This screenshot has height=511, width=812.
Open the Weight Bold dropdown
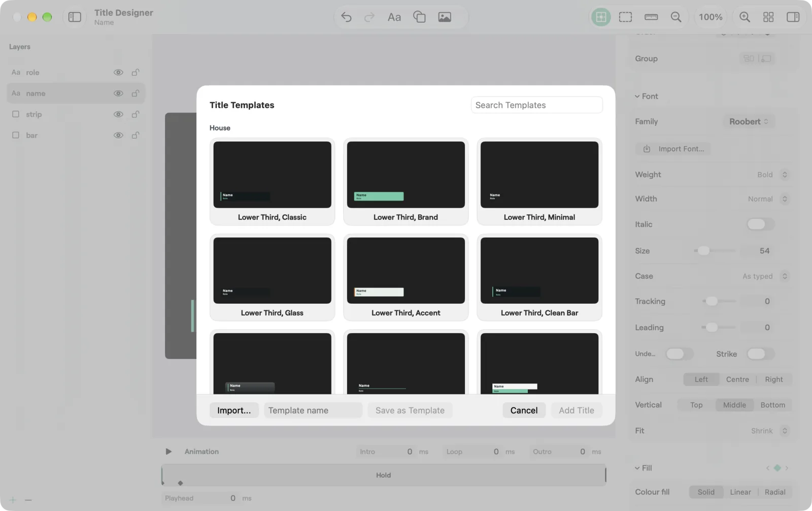[772, 174]
